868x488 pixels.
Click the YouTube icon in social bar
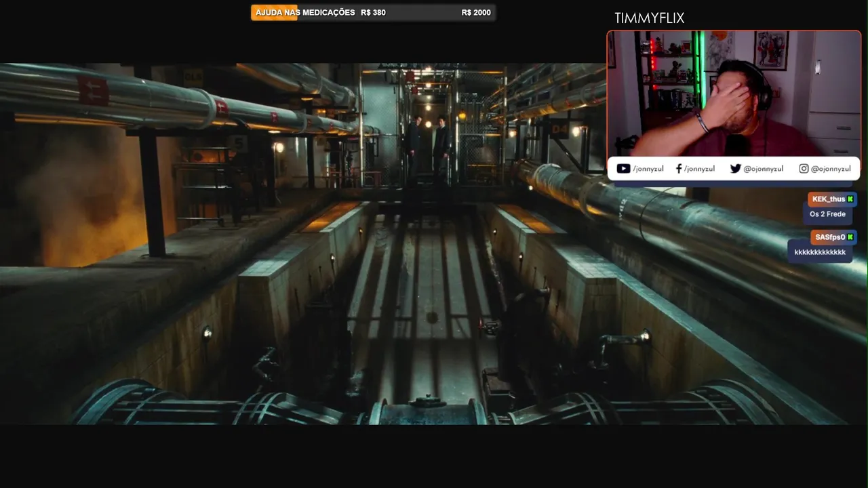click(623, 169)
